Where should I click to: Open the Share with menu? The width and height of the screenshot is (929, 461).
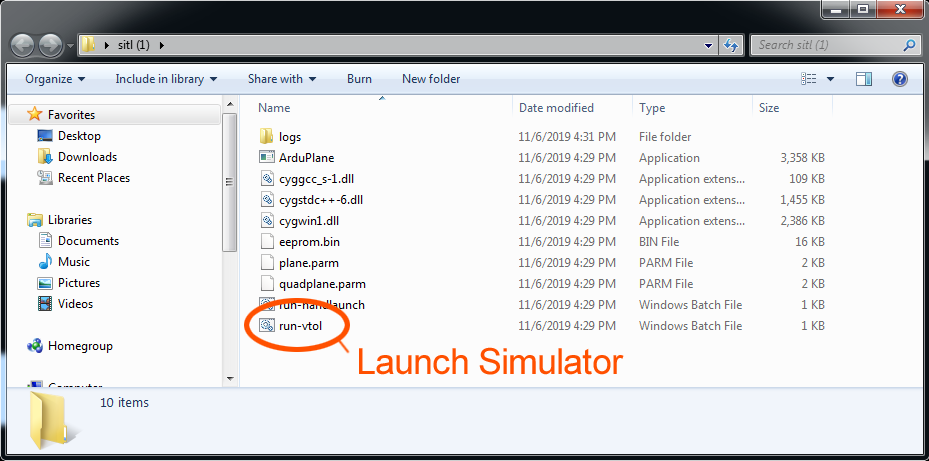tap(282, 79)
